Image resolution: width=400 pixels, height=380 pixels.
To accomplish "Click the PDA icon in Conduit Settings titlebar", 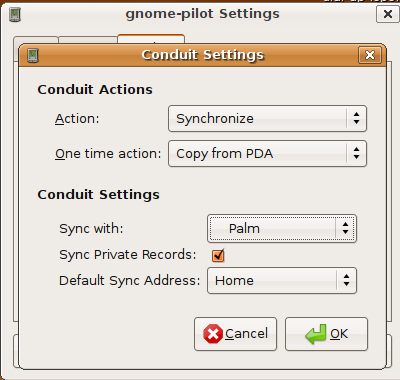I will click(x=33, y=55).
